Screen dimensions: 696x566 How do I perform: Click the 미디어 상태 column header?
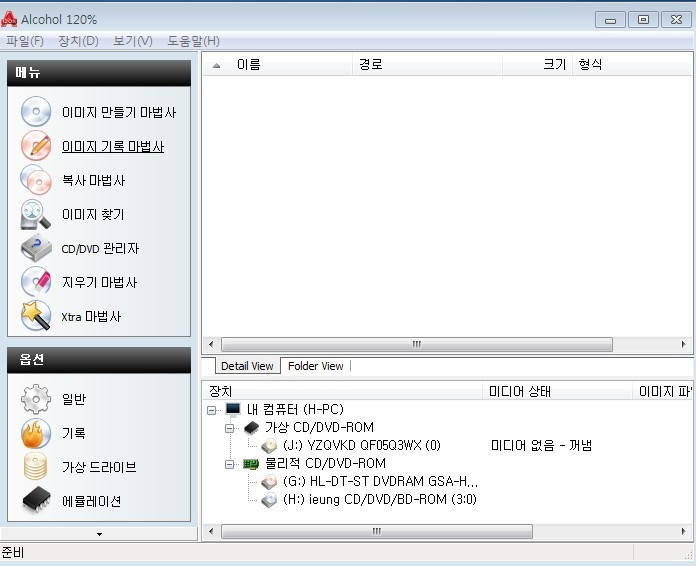click(x=558, y=391)
